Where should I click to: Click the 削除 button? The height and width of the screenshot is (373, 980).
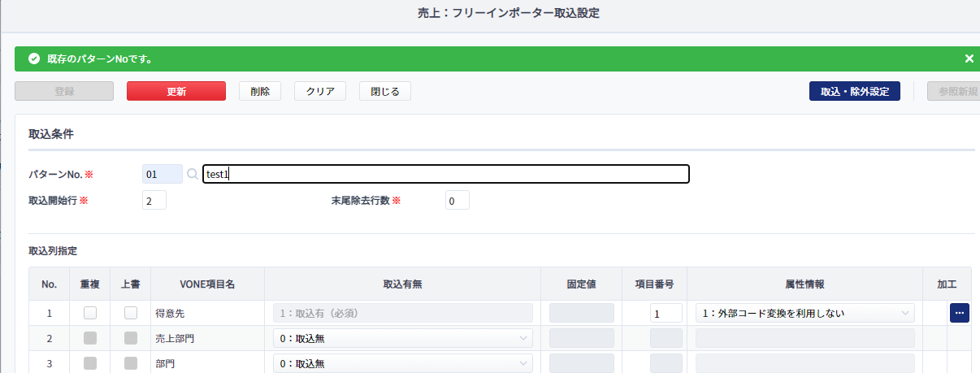(x=260, y=91)
